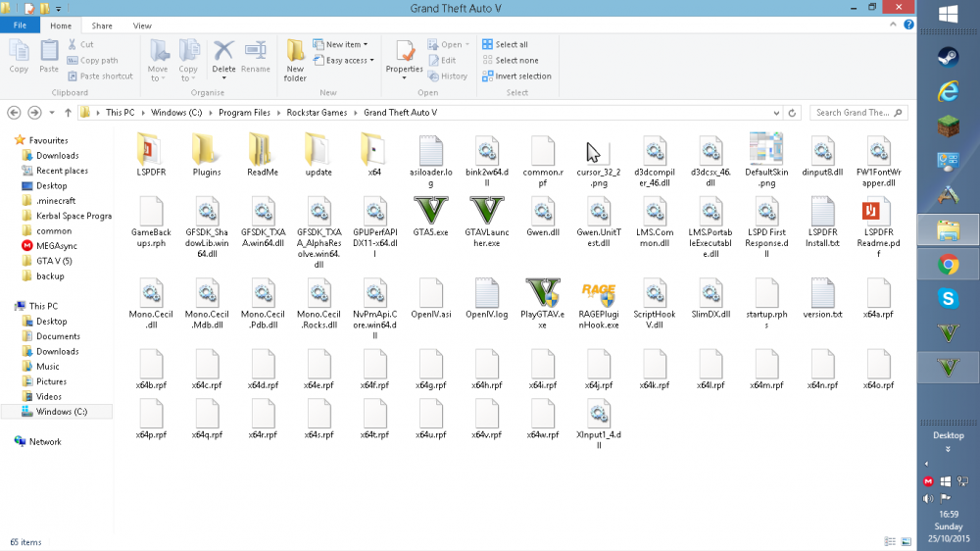Select the dinput8.dll file
Image resolution: width=980 pixels, height=551 pixels.
[822, 151]
